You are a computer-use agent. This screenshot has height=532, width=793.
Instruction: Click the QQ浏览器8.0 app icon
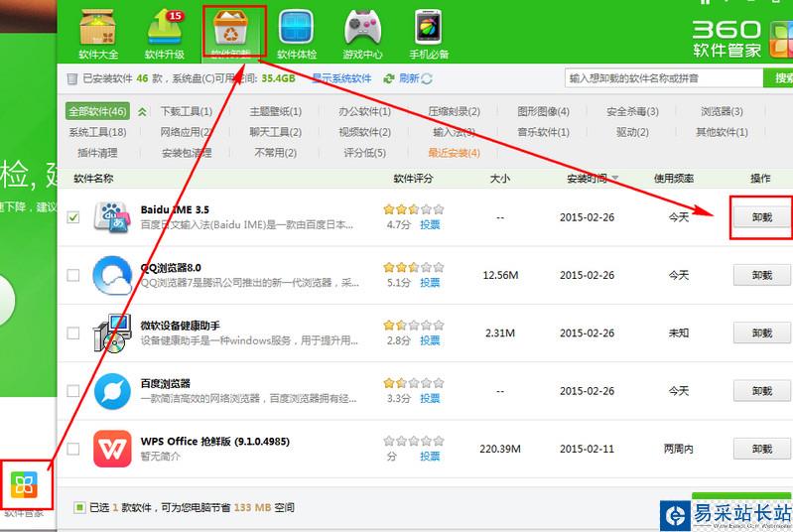pos(112,275)
